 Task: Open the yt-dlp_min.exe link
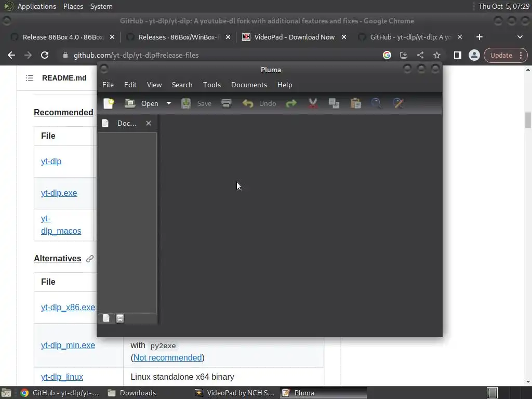click(x=68, y=345)
